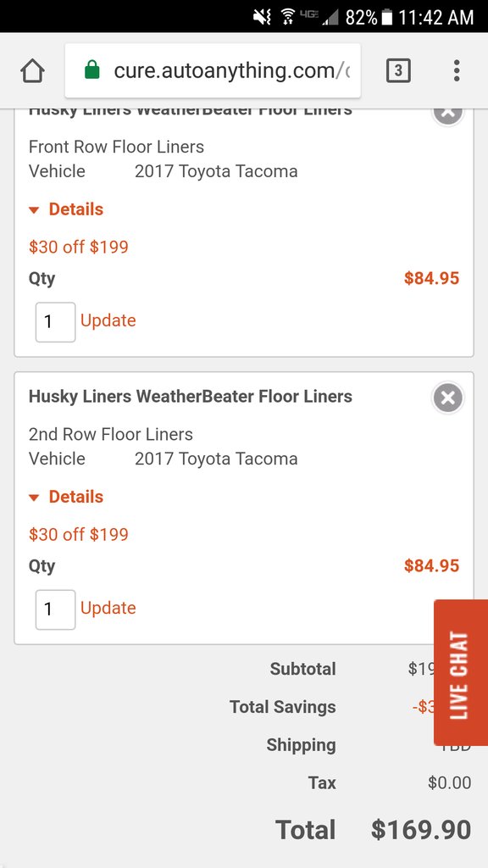
Task: Open Husky Liners WeatherBeater 2nd Row product title
Action: click(191, 397)
